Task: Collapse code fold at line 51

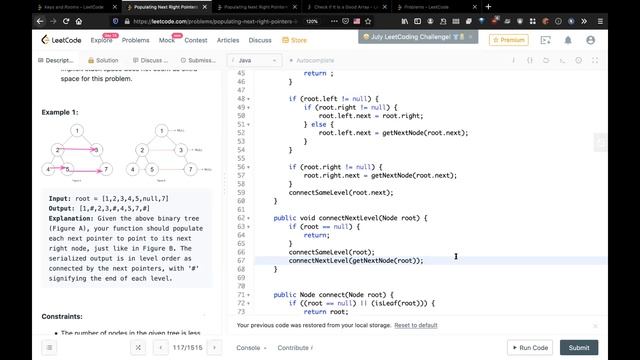Action: 249,125
